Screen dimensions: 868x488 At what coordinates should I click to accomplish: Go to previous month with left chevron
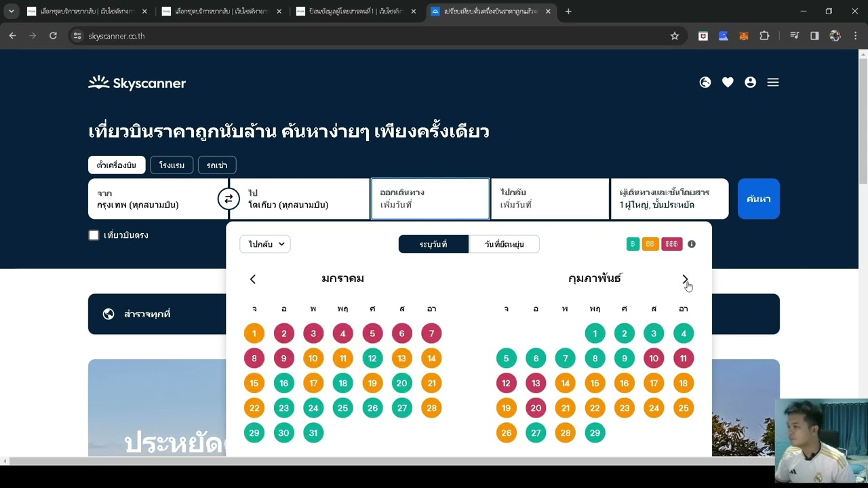[252, 279]
